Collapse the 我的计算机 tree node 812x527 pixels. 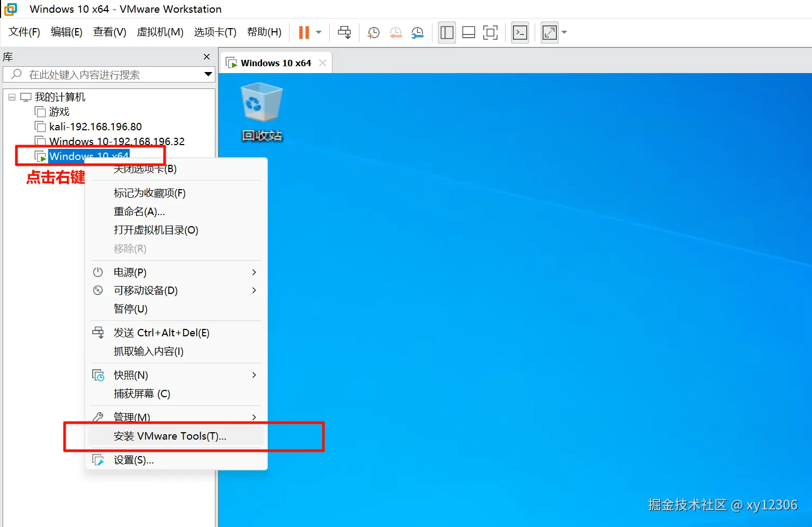12,97
